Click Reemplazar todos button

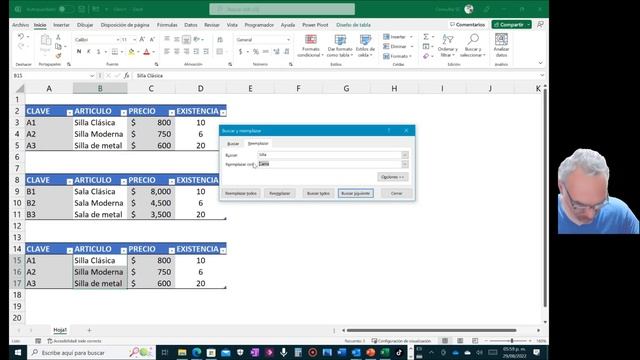coord(241,193)
